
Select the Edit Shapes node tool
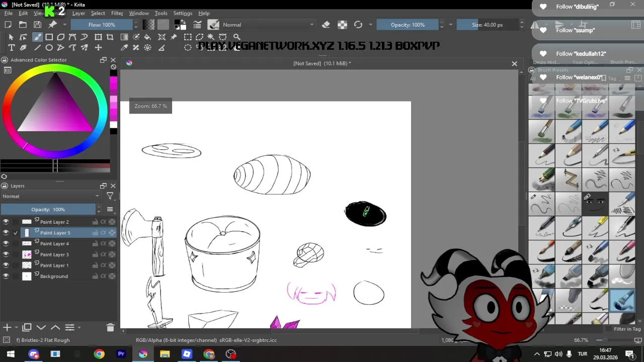click(x=23, y=37)
